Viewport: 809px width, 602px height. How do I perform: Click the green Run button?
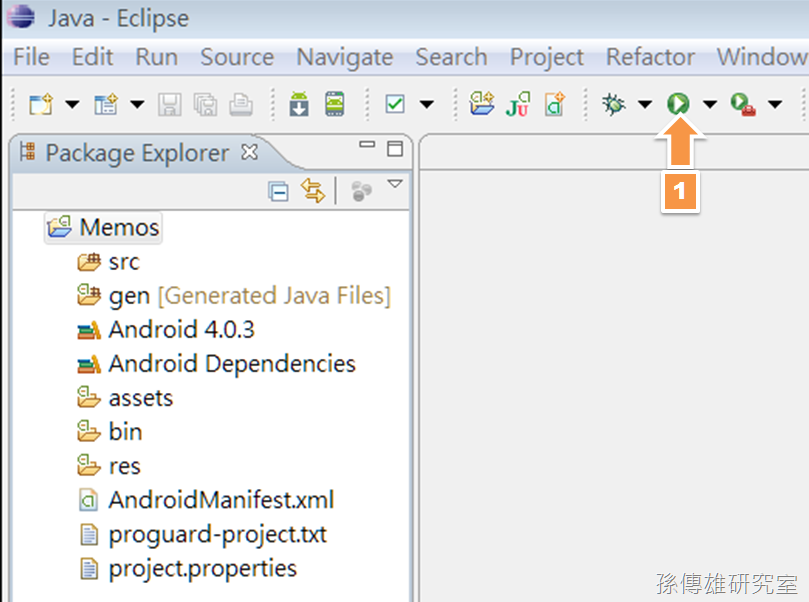678,104
